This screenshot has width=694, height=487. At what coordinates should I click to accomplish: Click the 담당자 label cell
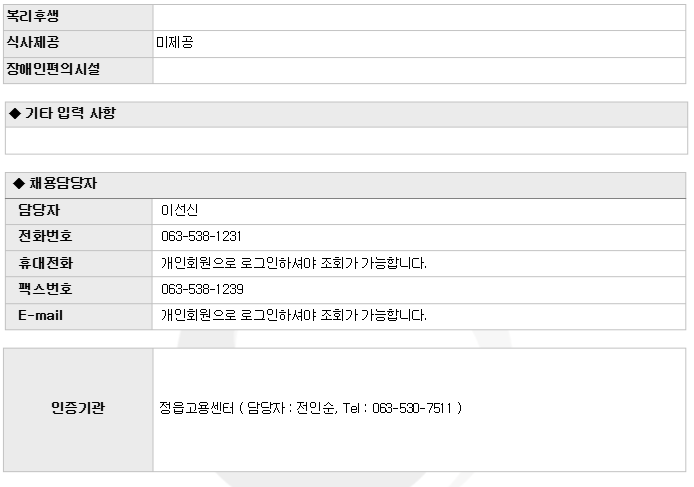(x=79, y=211)
